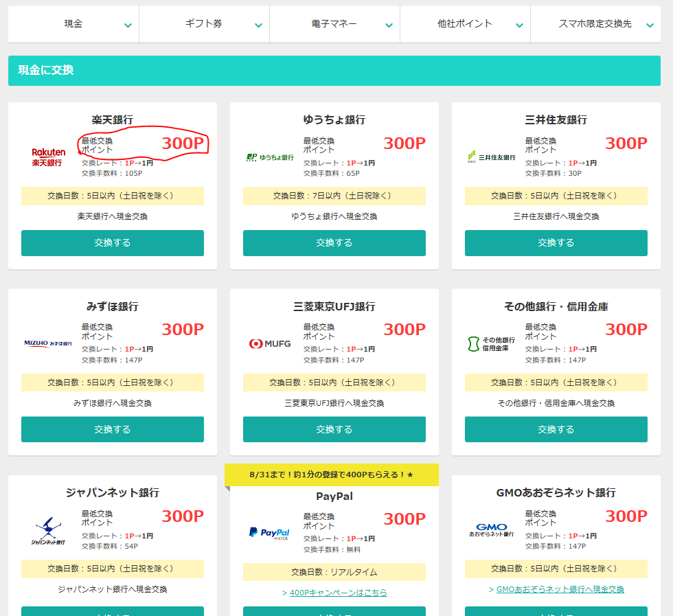Click the MUFG logo
This screenshot has width=673, height=616.
pos(270,344)
